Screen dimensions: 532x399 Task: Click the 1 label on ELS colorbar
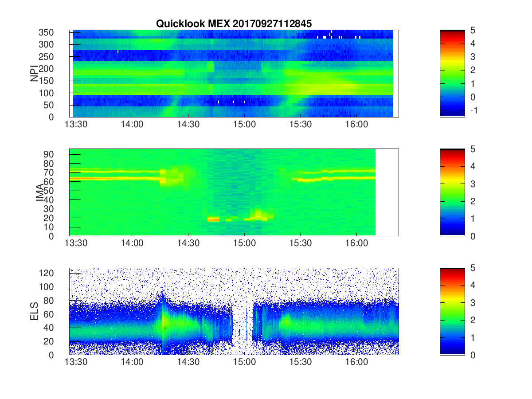pos(473,337)
